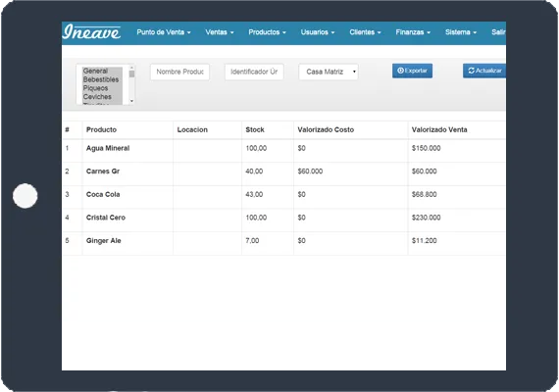Focus the Identificador Único field

[254, 72]
